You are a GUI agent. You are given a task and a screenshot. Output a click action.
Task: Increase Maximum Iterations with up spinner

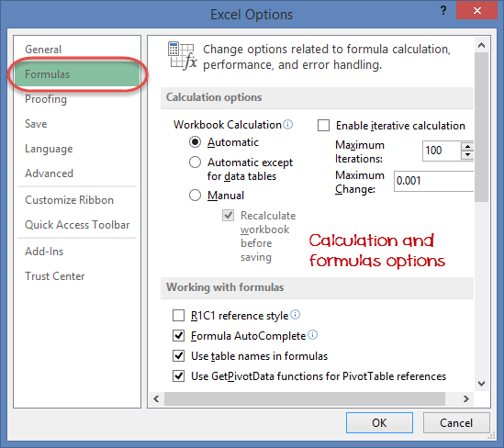pos(467,147)
